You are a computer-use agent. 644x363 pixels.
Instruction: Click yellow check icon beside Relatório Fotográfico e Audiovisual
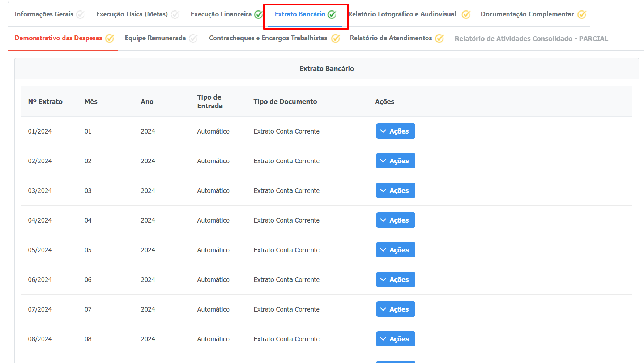(x=466, y=14)
